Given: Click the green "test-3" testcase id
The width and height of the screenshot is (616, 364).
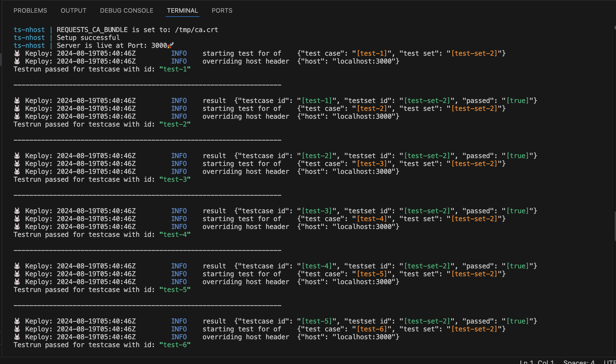Looking at the screenshot, I should click(175, 179).
